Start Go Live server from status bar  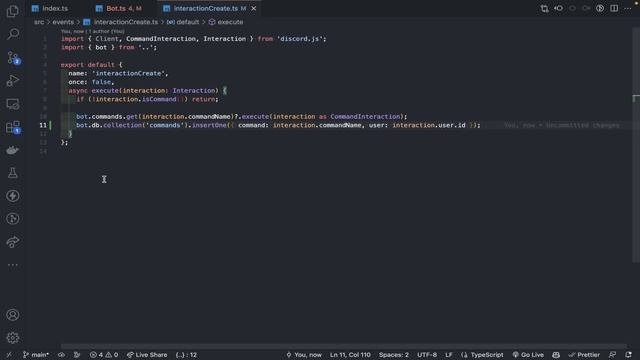coord(528,355)
